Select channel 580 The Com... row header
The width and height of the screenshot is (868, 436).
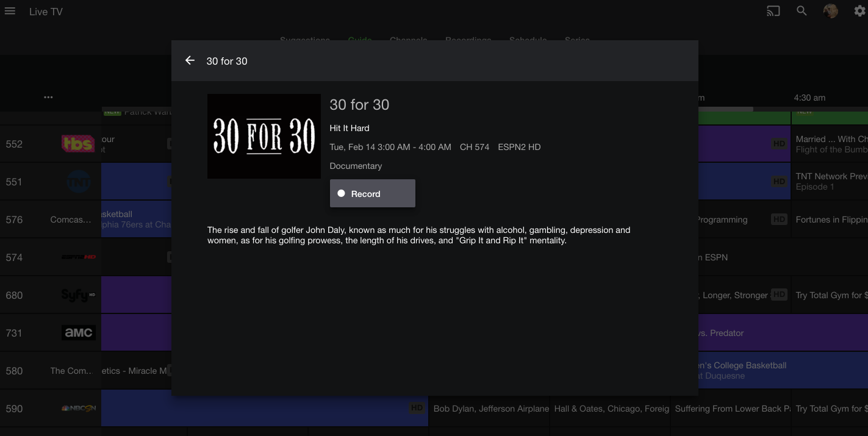pyautogui.click(x=50, y=371)
